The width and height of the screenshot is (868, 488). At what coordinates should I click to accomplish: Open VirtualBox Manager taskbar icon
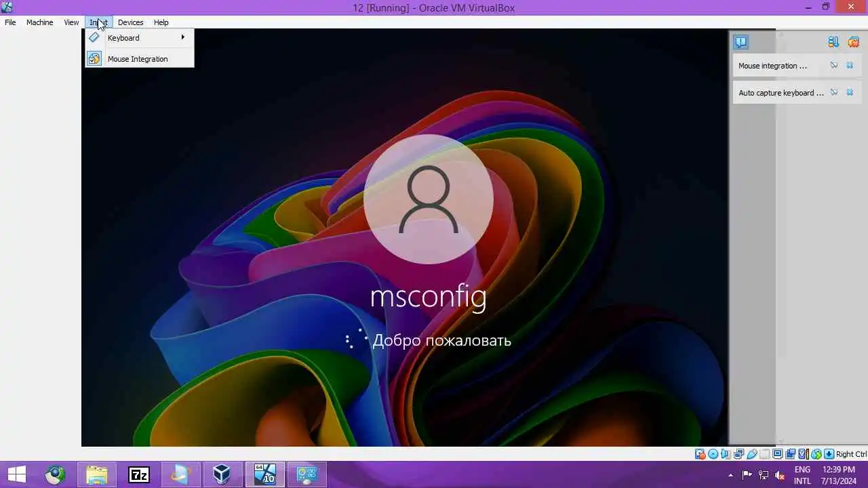point(222,474)
